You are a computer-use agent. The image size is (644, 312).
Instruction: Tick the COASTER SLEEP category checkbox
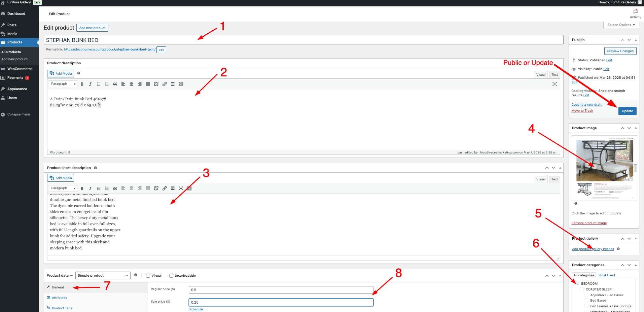click(x=582, y=289)
